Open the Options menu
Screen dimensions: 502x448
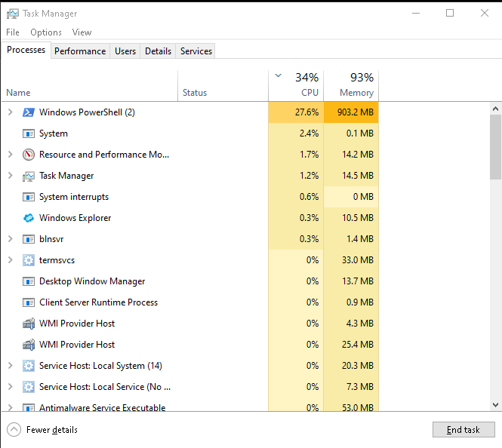(46, 32)
